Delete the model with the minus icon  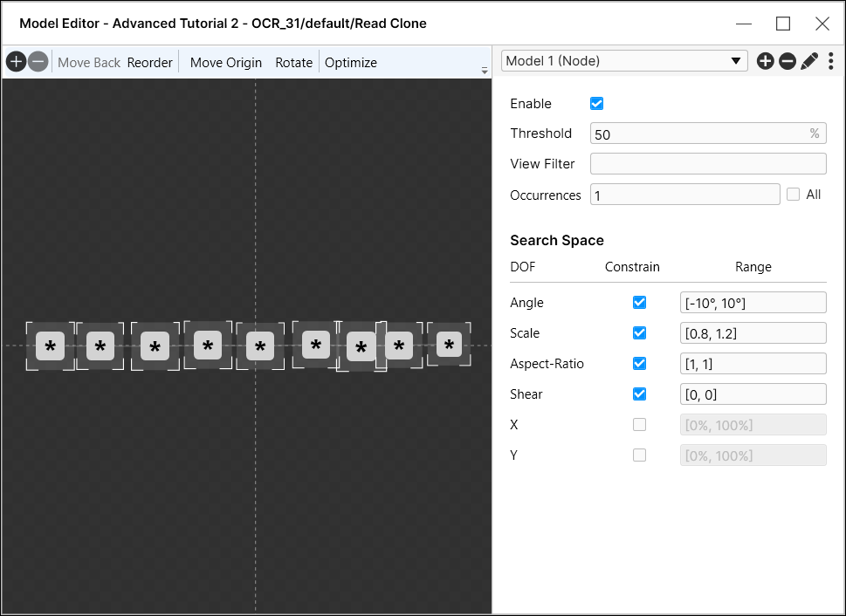tap(788, 61)
